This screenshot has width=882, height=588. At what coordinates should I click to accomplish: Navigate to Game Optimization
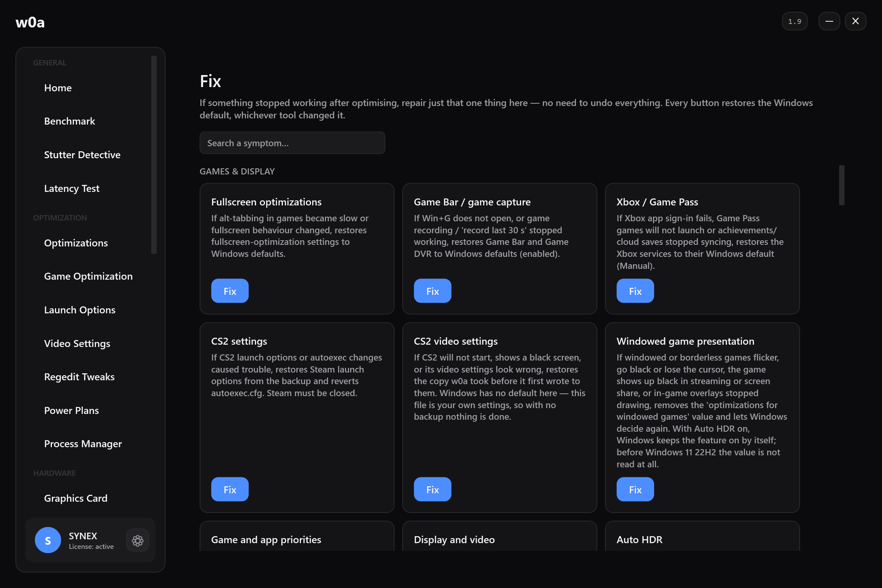(89, 276)
